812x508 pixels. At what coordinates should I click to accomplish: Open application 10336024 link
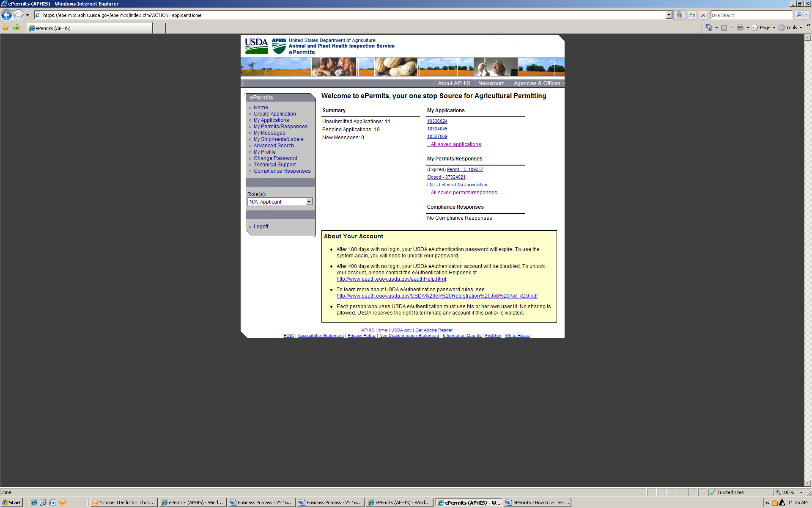pyautogui.click(x=437, y=121)
